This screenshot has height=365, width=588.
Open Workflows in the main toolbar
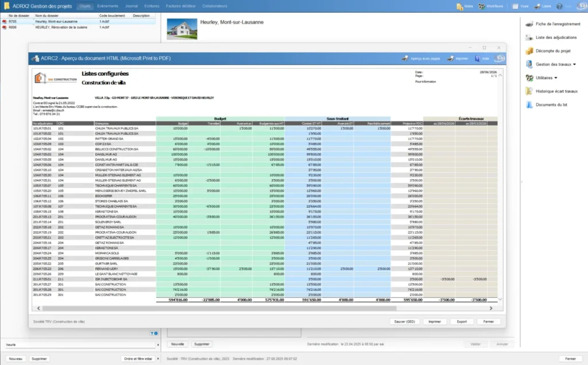490,6
